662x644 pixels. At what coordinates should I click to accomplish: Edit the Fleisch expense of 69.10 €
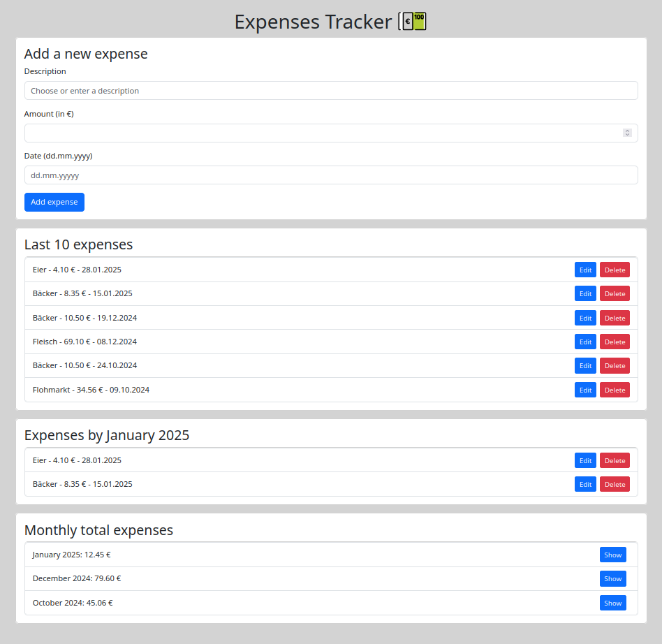tap(585, 342)
